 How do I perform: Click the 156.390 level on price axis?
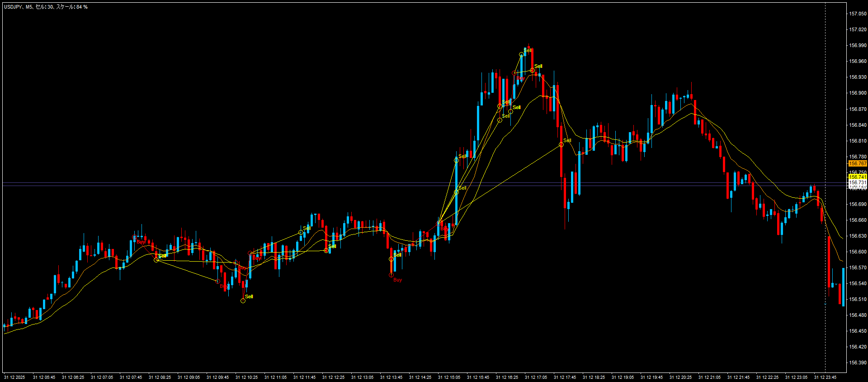[858, 363]
